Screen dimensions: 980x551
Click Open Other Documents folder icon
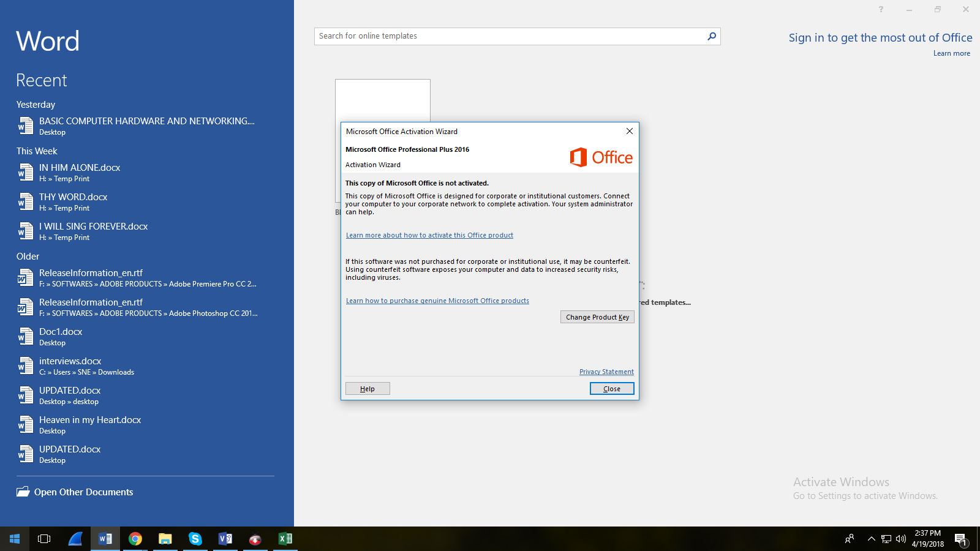coord(23,492)
